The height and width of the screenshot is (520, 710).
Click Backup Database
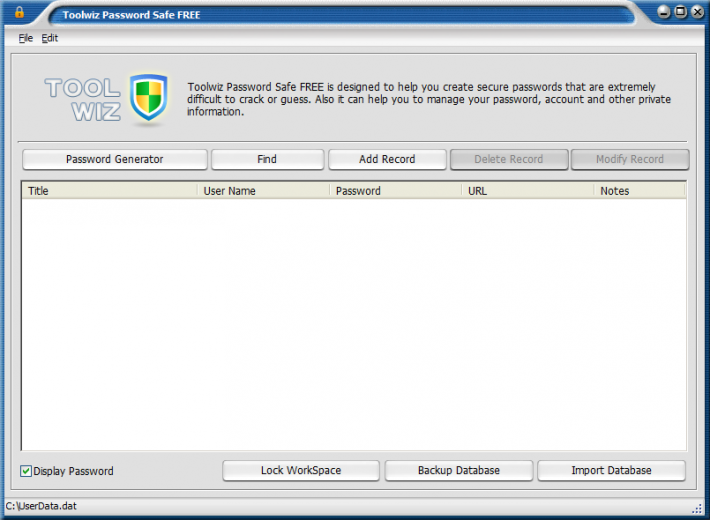(x=459, y=471)
